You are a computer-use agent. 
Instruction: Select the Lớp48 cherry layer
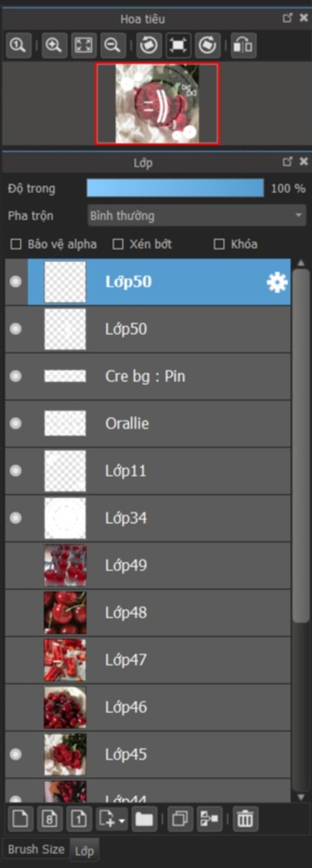pos(148,613)
